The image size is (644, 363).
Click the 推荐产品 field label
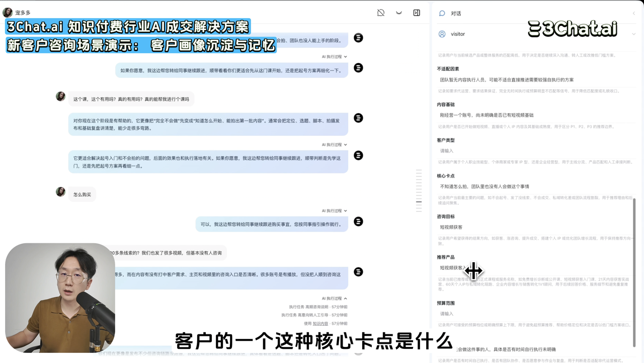pyautogui.click(x=446, y=257)
